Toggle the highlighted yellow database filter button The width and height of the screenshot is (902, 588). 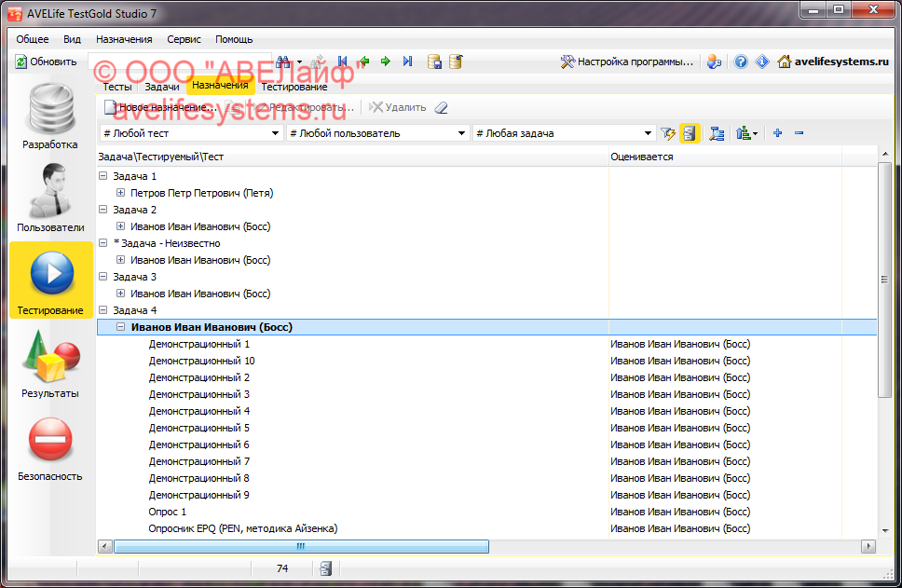click(x=690, y=133)
